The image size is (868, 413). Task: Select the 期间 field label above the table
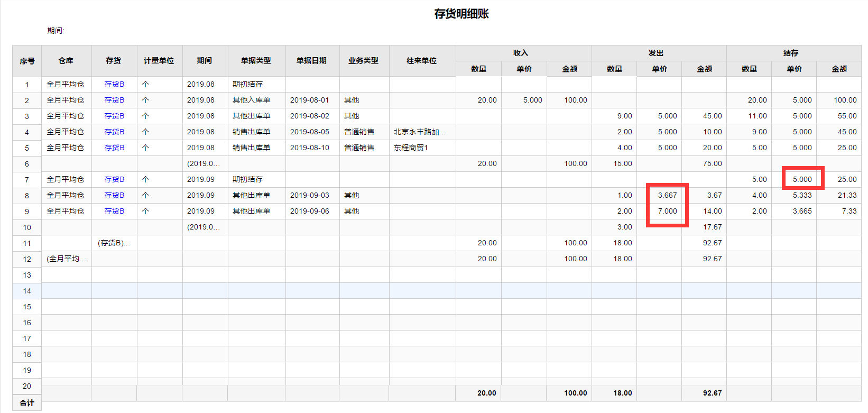56,31
